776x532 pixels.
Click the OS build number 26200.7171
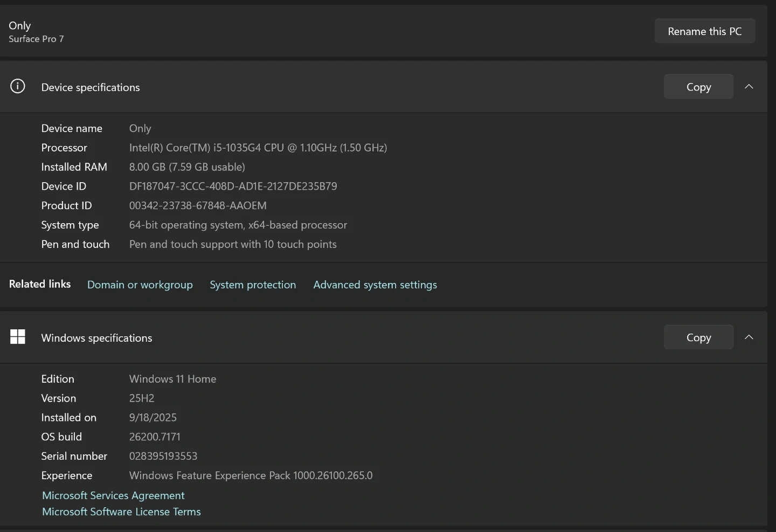point(155,437)
